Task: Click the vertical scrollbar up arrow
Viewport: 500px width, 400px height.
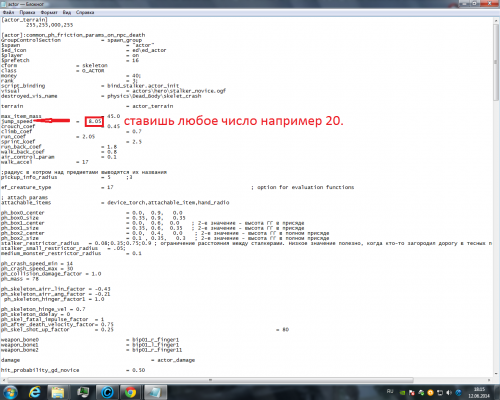Action: pos(496,21)
